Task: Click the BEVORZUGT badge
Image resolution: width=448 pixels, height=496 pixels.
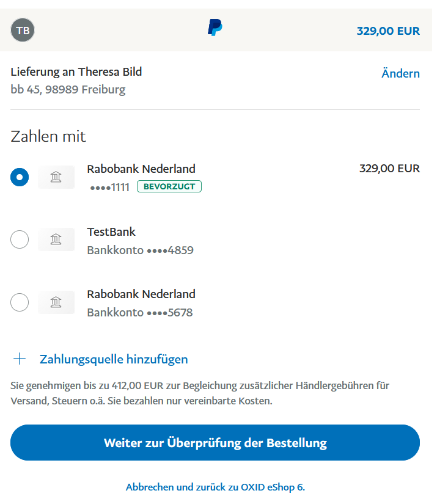Action: coord(169,186)
